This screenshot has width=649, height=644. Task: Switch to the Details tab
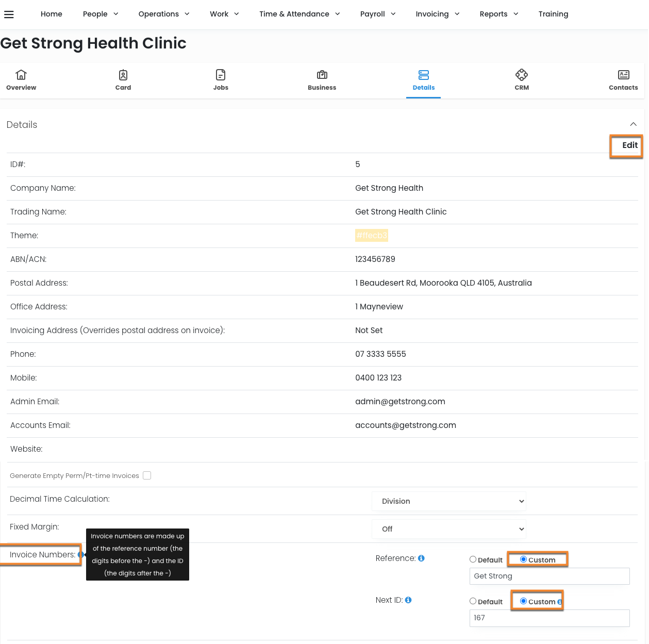pyautogui.click(x=423, y=80)
